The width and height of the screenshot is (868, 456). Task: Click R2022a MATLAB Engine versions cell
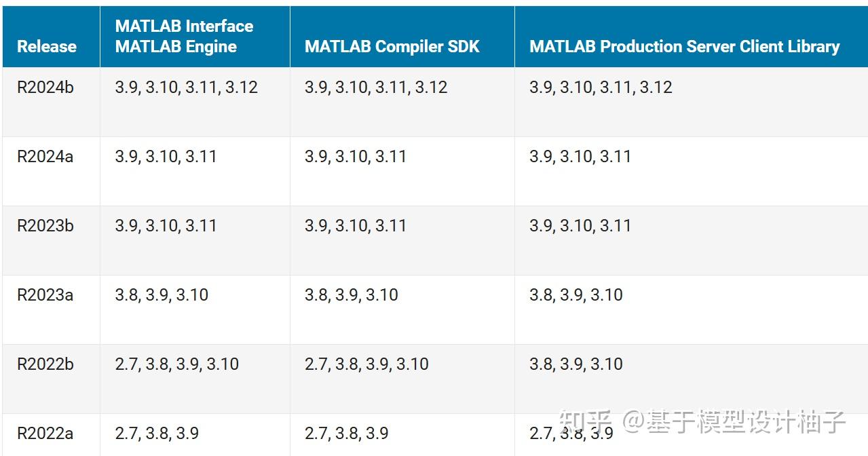click(157, 434)
